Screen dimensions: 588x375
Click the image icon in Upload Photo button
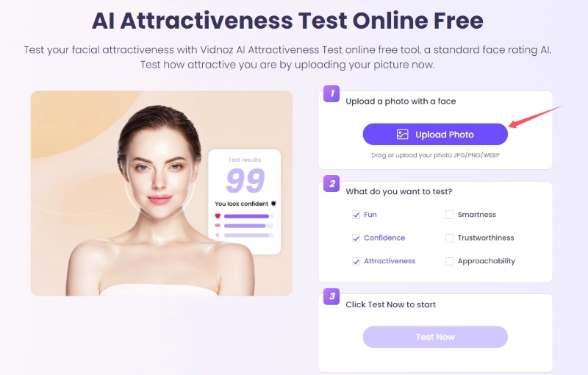(402, 135)
